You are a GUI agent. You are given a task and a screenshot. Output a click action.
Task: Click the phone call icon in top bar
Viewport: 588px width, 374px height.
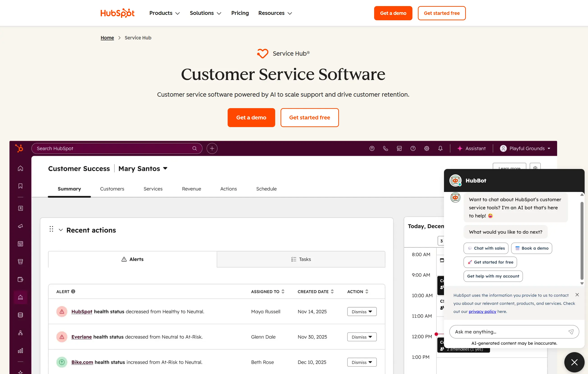pyautogui.click(x=385, y=148)
